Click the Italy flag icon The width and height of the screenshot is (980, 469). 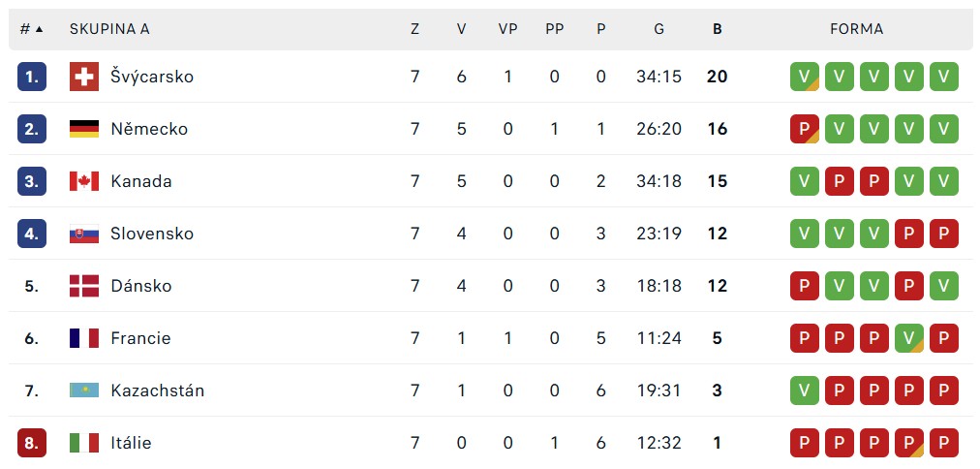83,444
